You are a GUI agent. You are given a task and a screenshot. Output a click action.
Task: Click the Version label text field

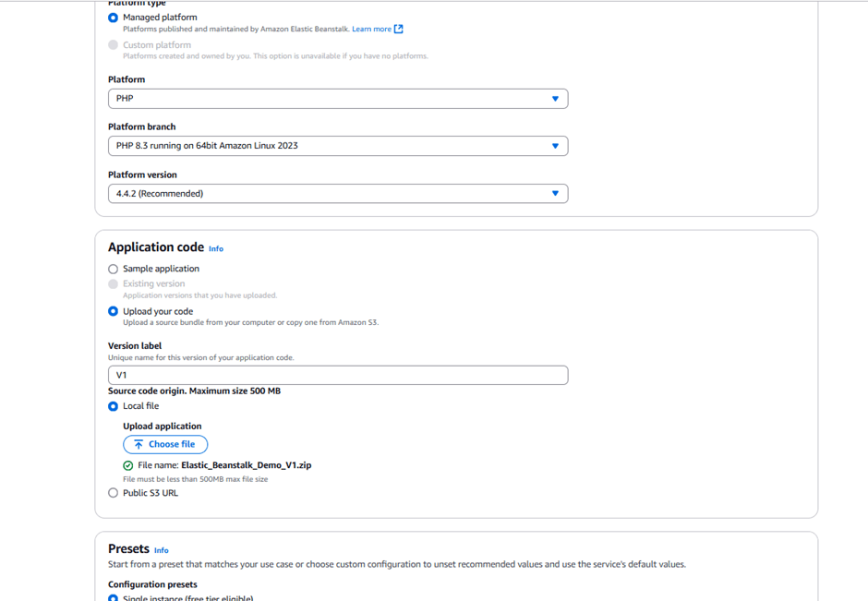[x=337, y=375]
